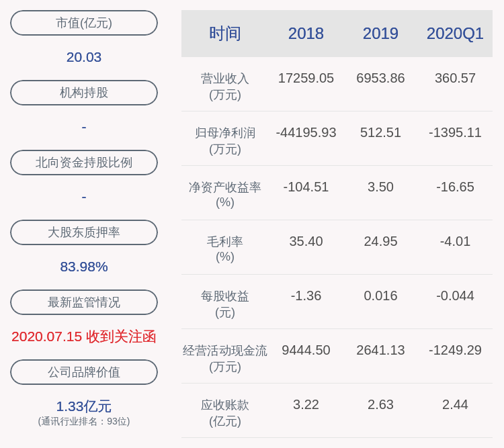This screenshot has height=448, width=504.
Task: Click the 毛利率(%) row label
Action: 224,249
